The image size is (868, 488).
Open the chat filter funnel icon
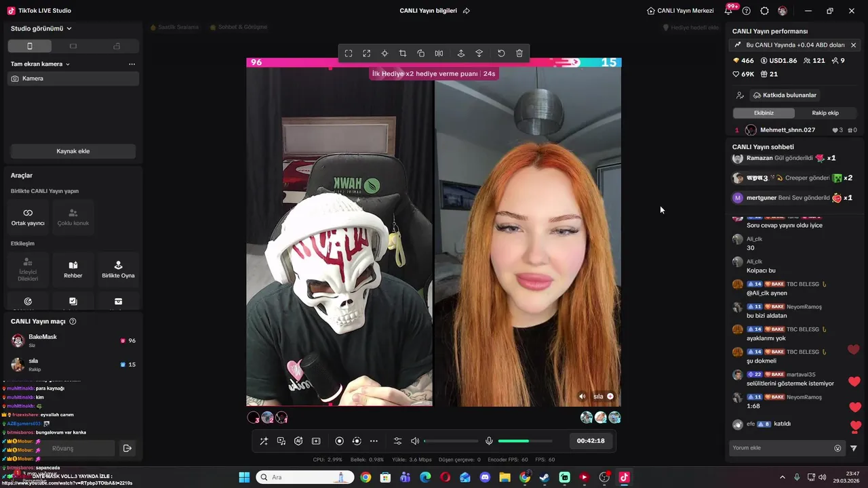(854, 448)
